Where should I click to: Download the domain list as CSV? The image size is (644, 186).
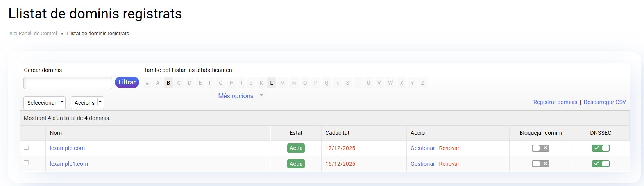pos(605,102)
